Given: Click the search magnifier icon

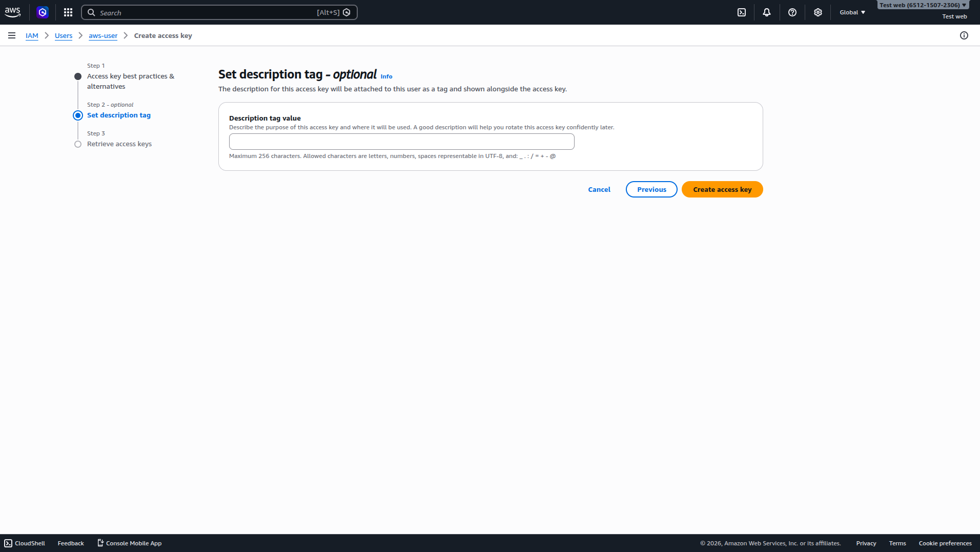Looking at the screenshot, I should pos(91,12).
